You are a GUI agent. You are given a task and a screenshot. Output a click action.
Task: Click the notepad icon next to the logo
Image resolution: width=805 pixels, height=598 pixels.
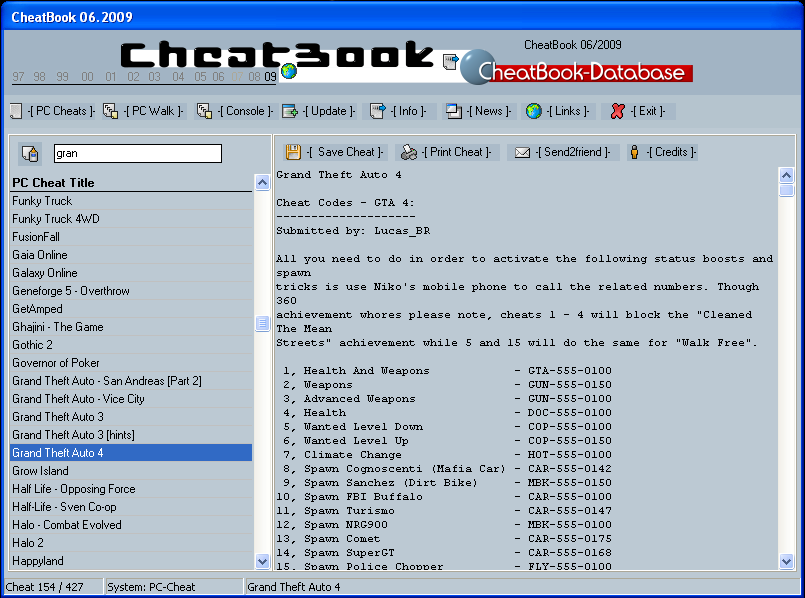point(450,62)
